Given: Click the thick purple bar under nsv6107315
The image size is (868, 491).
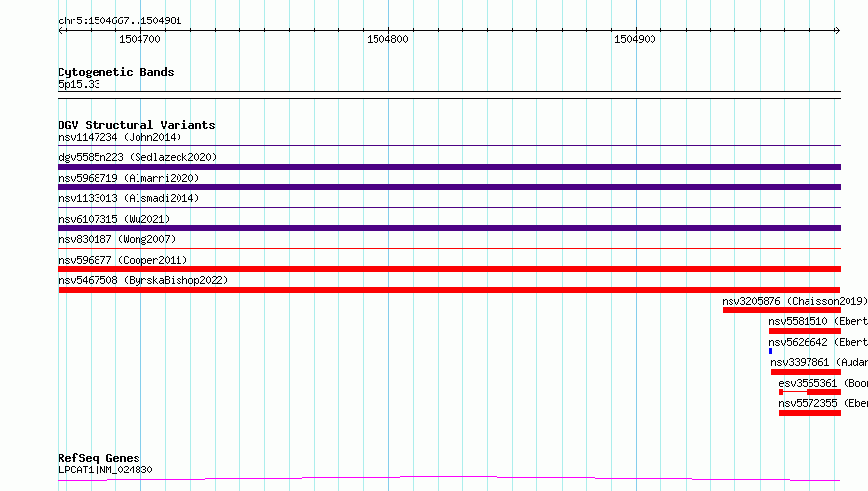Looking at the screenshot, I should pos(449,228).
